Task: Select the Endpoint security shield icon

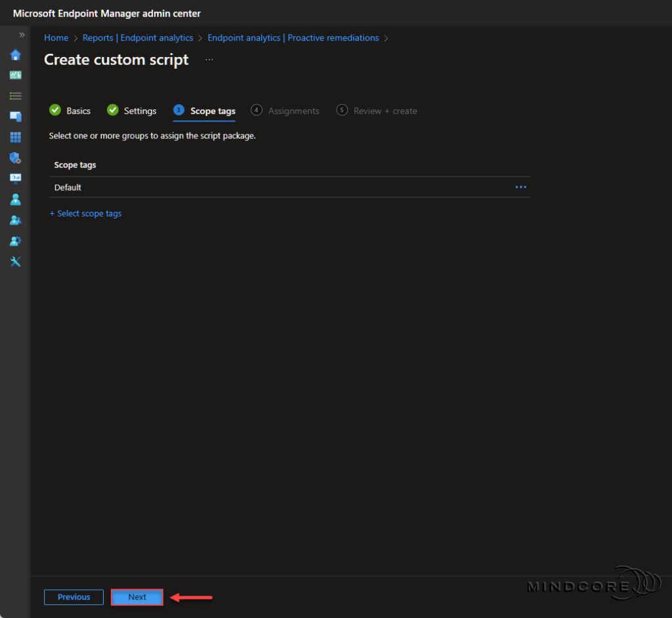Action: 15,157
